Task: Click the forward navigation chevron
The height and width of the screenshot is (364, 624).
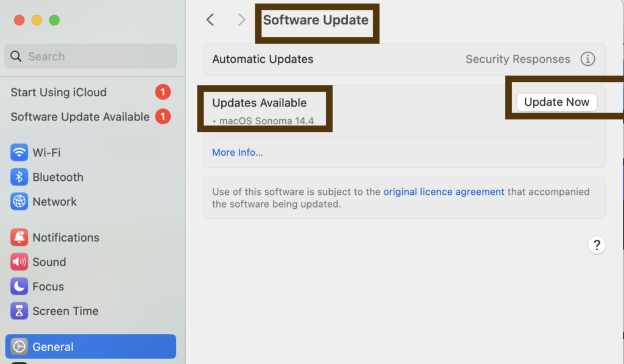Action: point(241,19)
